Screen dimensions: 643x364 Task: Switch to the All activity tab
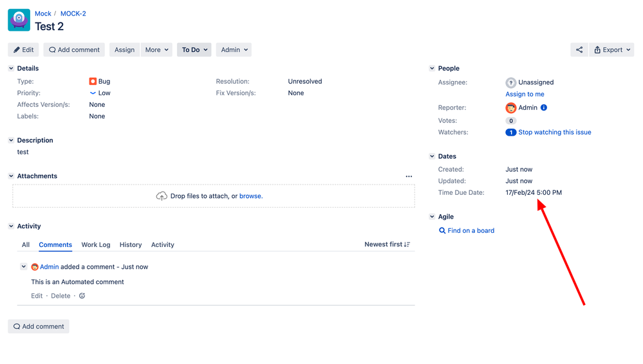pyautogui.click(x=26, y=245)
